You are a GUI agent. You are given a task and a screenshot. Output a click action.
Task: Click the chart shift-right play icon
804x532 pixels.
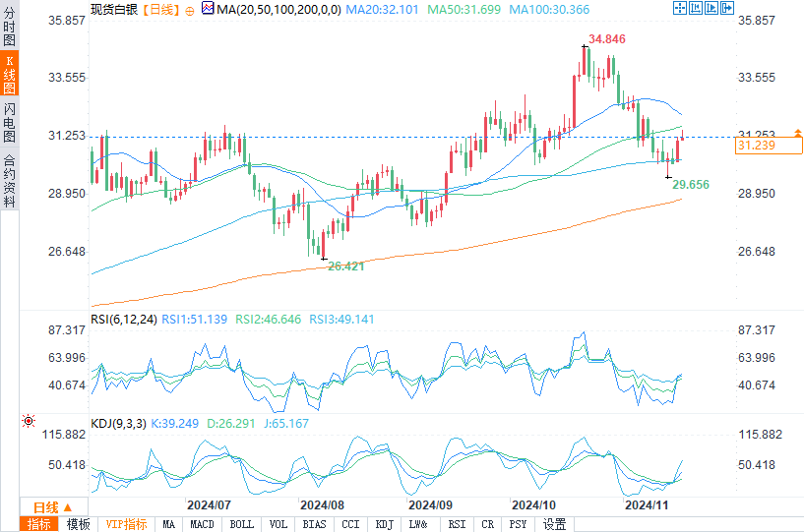pyautogui.click(x=711, y=8)
